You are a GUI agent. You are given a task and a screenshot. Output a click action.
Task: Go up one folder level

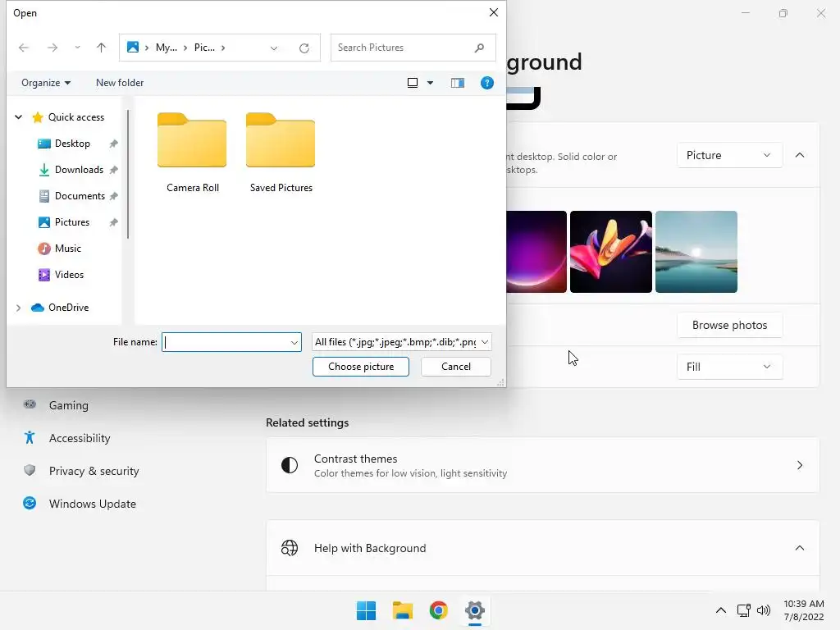[101, 48]
